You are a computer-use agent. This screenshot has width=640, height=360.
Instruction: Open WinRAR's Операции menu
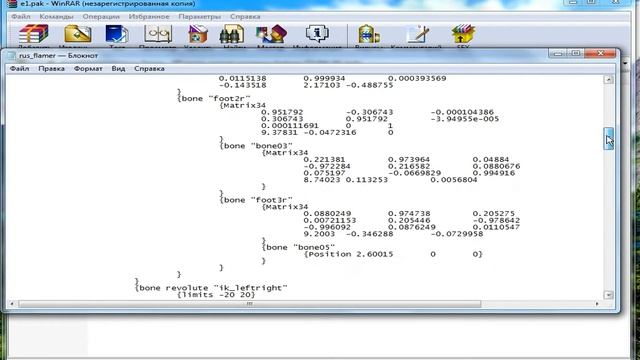coord(101,17)
